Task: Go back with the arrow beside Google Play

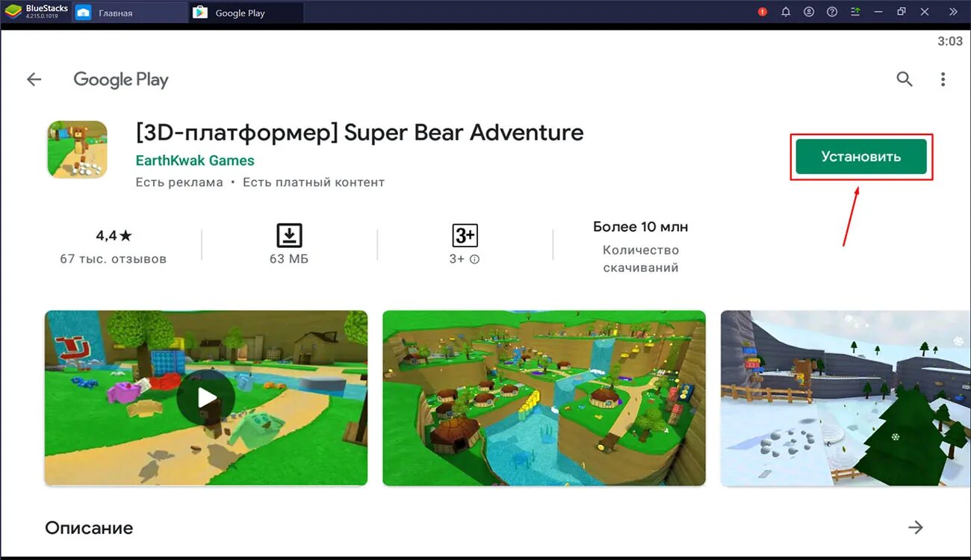Action: point(34,79)
